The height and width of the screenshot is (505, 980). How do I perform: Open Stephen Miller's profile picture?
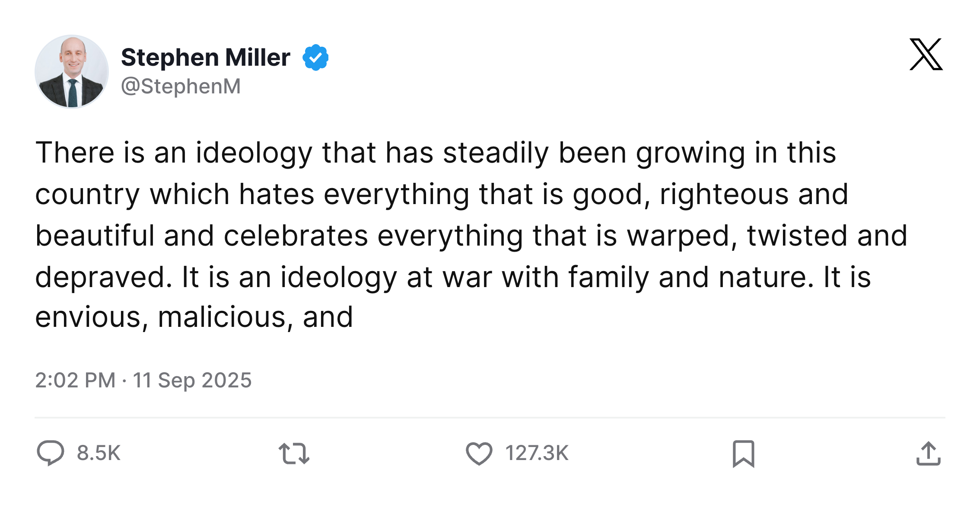tap(72, 71)
